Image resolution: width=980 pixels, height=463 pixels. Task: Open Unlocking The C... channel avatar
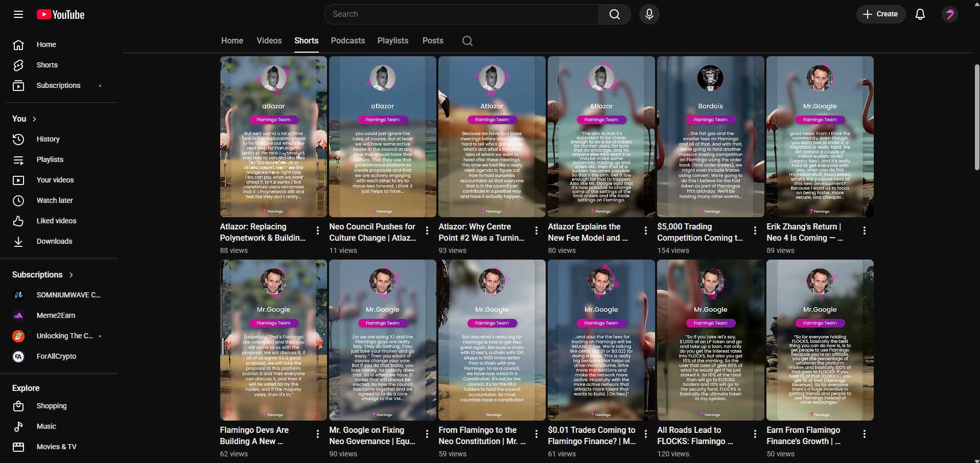[18, 336]
